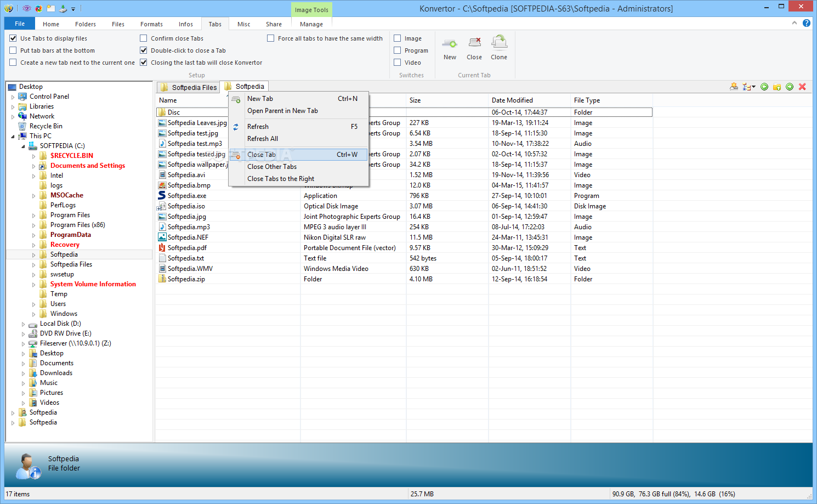The height and width of the screenshot is (504, 817).
Task: Click the Recycle Bin icon in tree
Action: click(x=22, y=126)
